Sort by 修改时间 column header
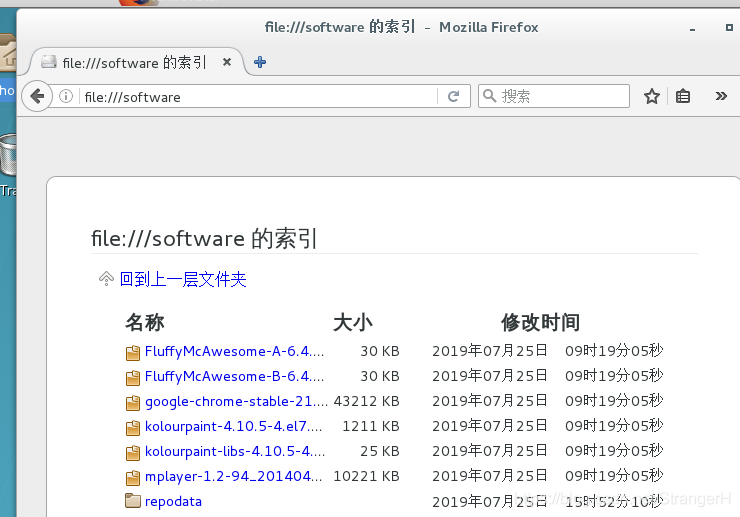 pyautogui.click(x=540, y=322)
